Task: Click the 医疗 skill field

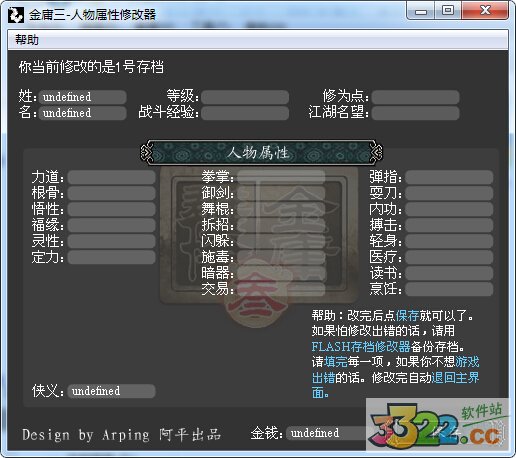Action: [449, 257]
